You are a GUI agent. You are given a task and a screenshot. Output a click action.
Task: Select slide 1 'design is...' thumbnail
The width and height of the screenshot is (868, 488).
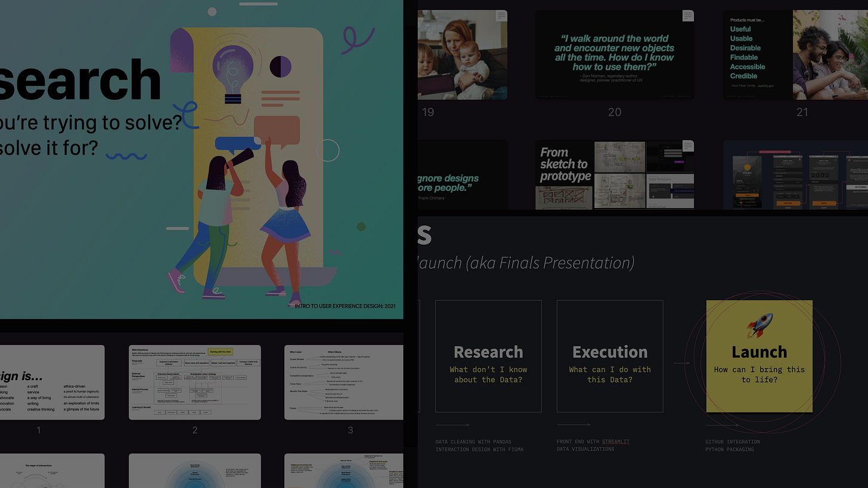coord(52,383)
